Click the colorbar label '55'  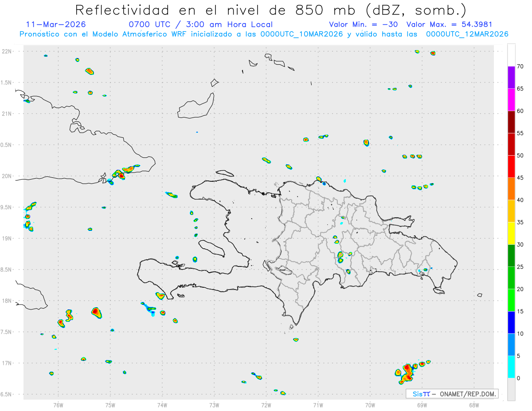(x=520, y=133)
